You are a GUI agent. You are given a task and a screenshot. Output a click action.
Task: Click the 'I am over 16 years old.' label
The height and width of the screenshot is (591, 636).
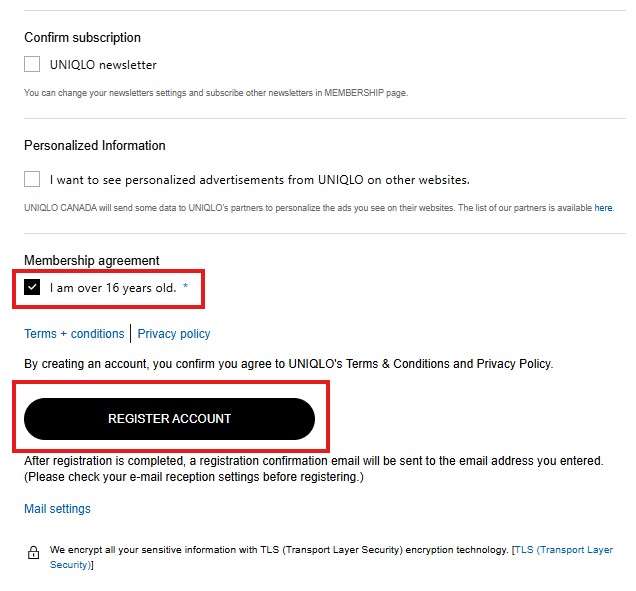click(x=113, y=288)
